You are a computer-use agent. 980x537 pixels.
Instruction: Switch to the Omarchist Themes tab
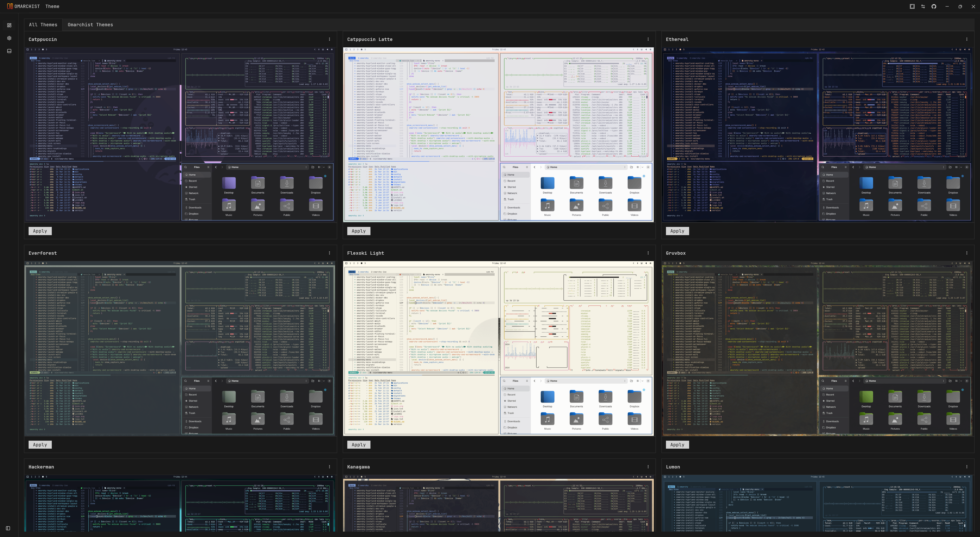(x=90, y=25)
